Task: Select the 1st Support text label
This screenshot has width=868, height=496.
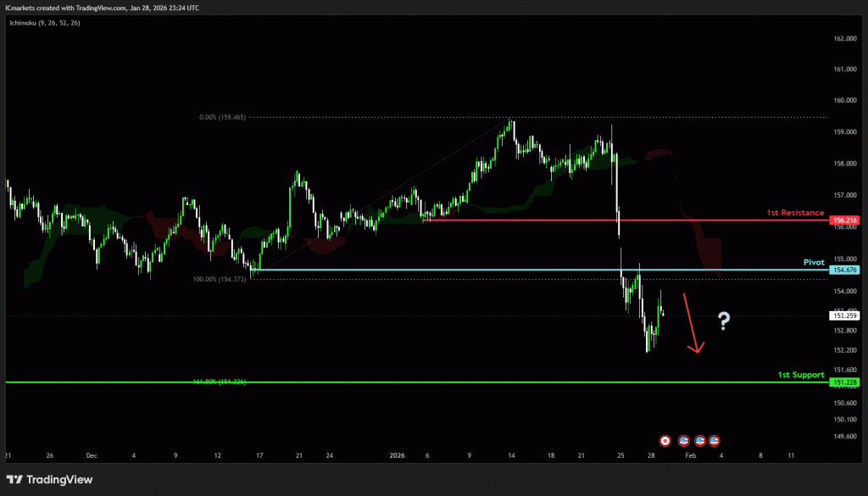Action: 801,374
